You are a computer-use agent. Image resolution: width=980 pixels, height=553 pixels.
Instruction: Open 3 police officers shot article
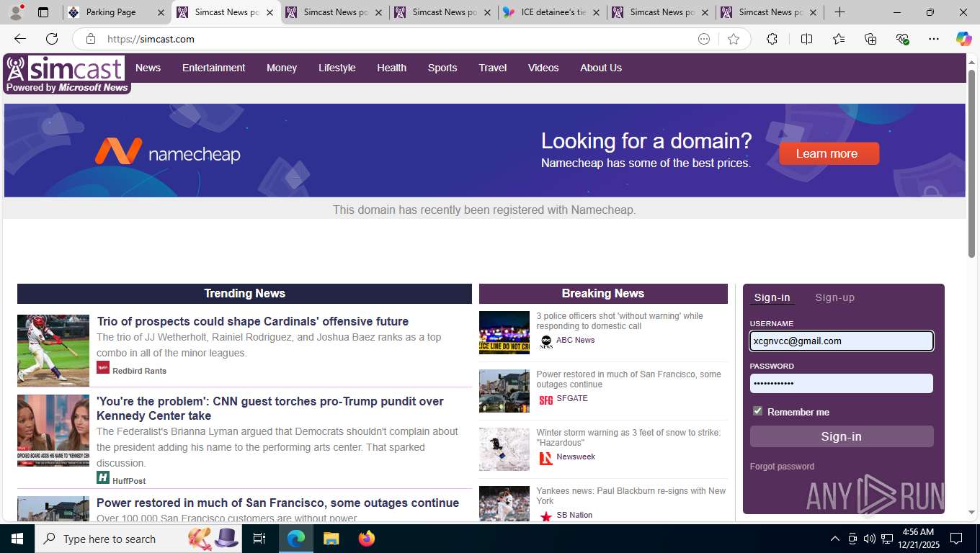click(x=620, y=321)
